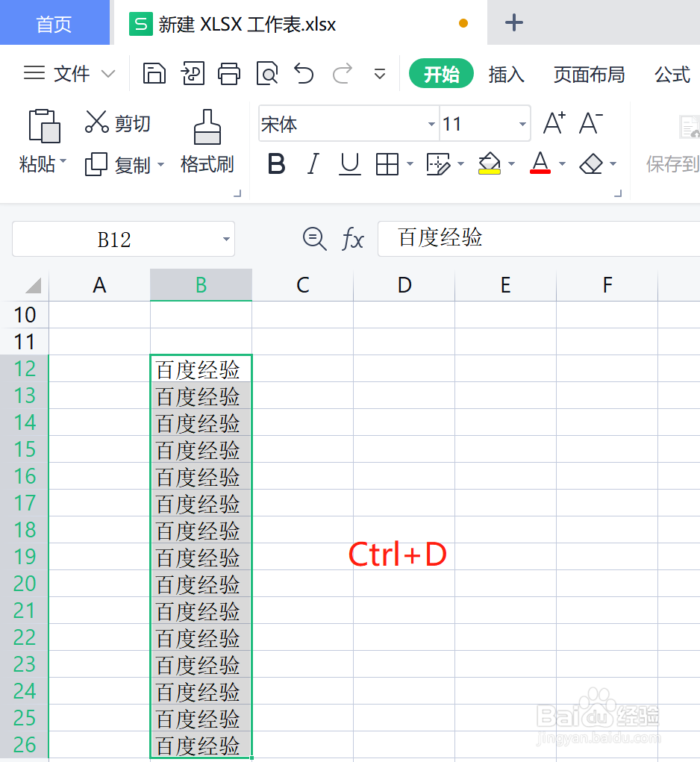
Task: Click the Name Box showing B12
Action: [114, 239]
